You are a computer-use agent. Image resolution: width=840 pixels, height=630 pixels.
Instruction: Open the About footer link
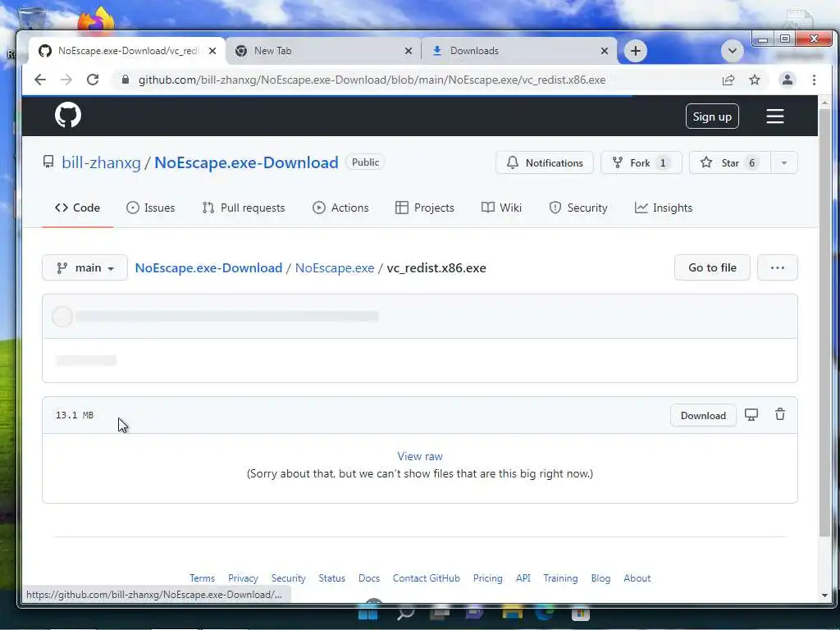(637, 578)
